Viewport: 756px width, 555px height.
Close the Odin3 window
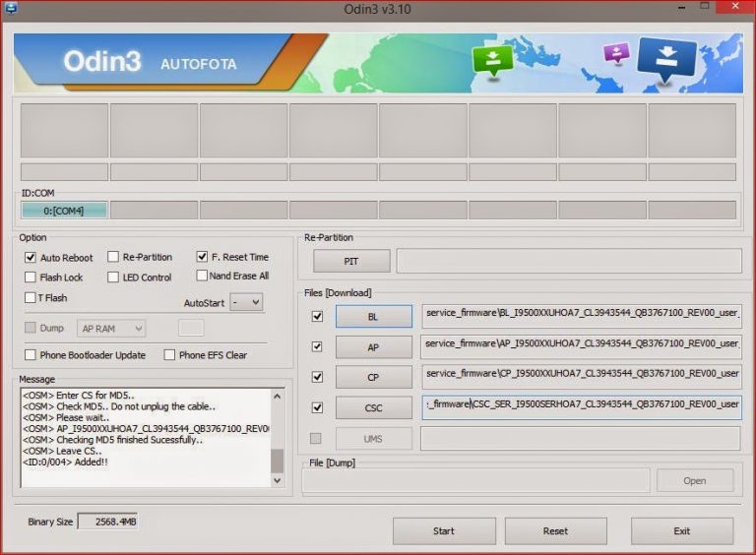734,7
